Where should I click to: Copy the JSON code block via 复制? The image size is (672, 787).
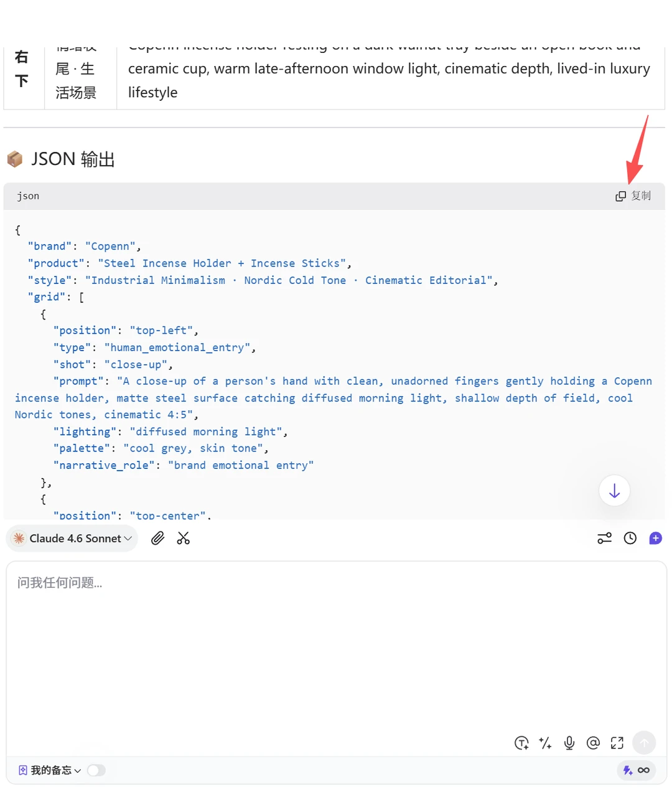(x=633, y=196)
